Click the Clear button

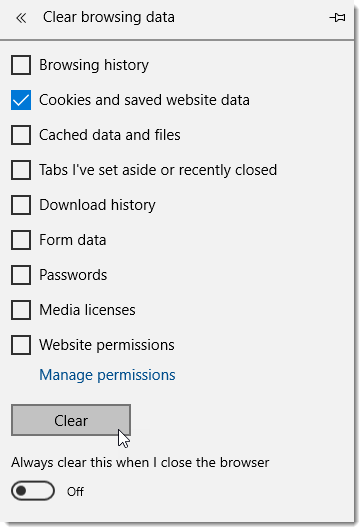(x=71, y=420)
